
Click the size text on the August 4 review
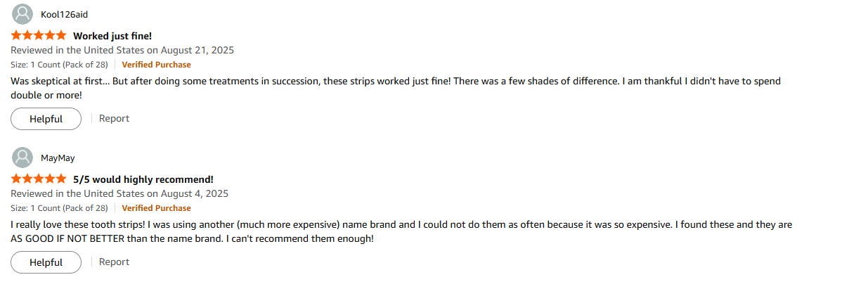tap(59, 208)
